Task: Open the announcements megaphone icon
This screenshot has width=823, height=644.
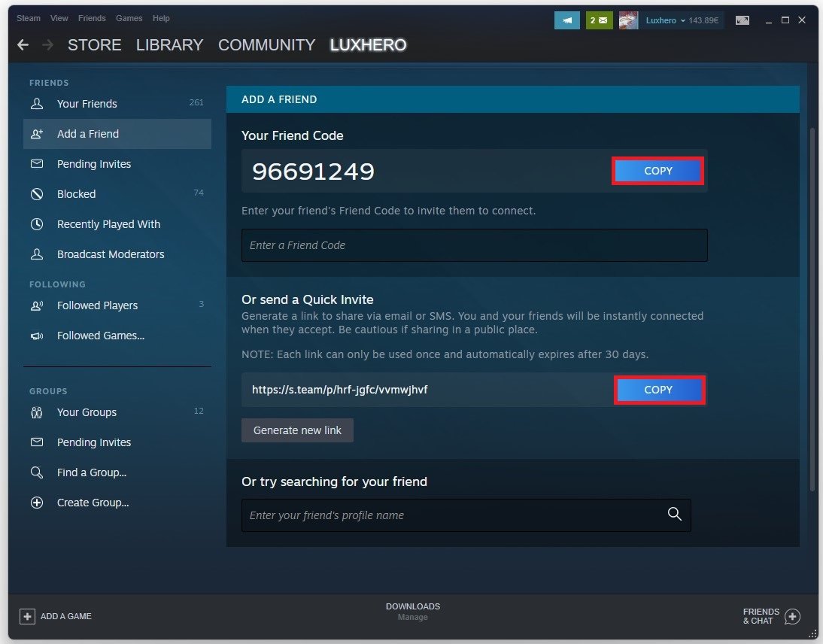Action: (x=567, y=20)
